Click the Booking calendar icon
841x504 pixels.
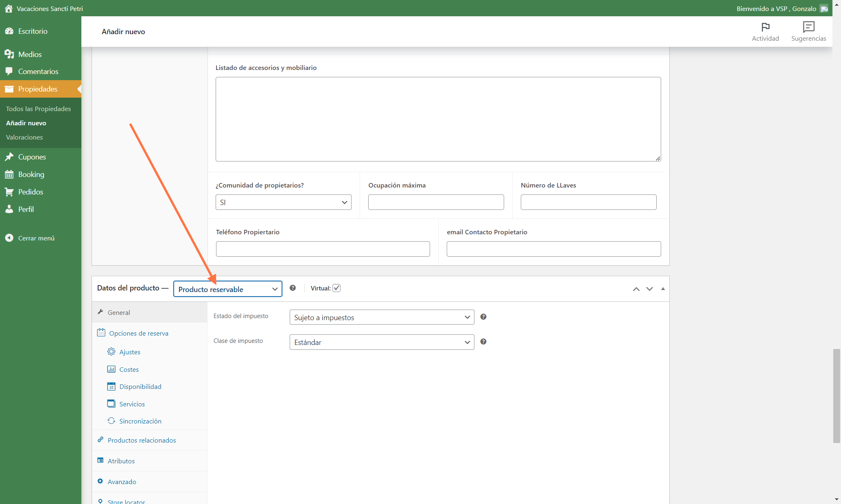9,175
